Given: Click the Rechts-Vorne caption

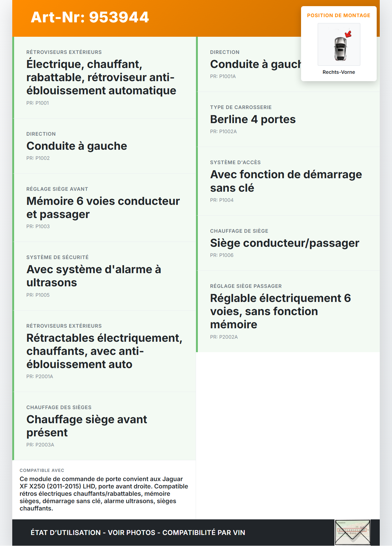Looking at the screenshot, I should (338, 72).
